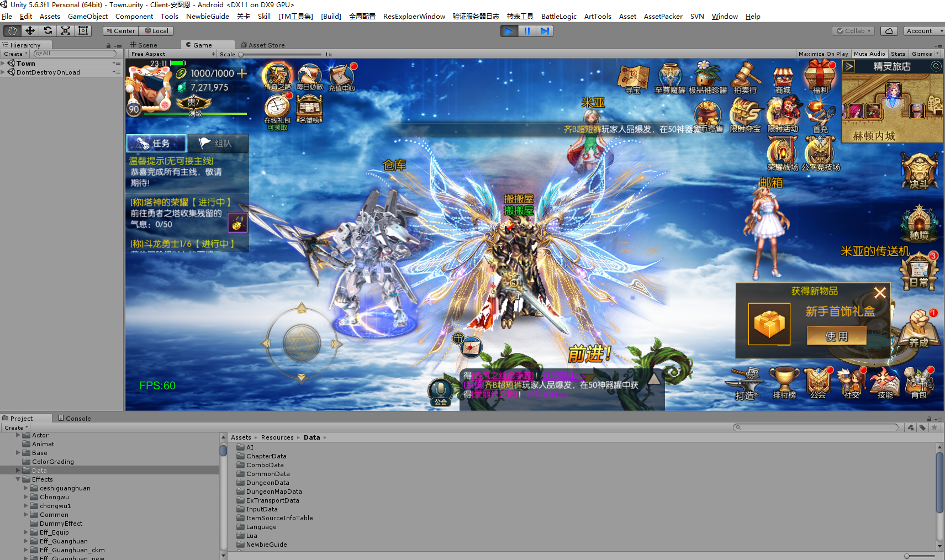Select the Rotate tool in toolbar
Viewport: 945px width, 560px height.
pyautogui.click(x=48, y=31)
